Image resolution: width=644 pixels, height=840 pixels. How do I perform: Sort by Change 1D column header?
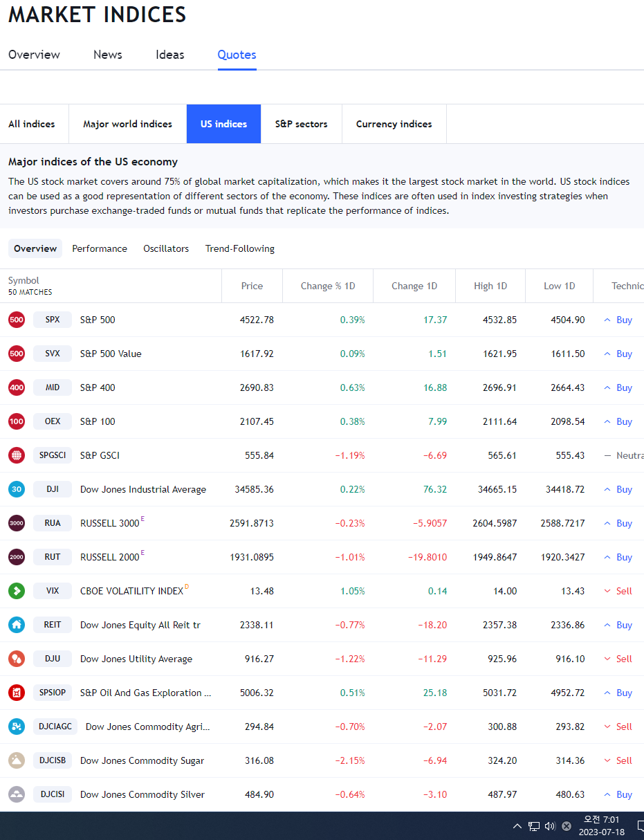[414, 286]
